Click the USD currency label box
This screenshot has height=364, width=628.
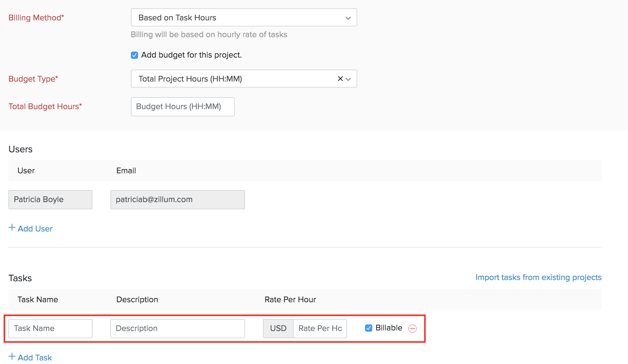pyautogui.click(x=278, y=329)
